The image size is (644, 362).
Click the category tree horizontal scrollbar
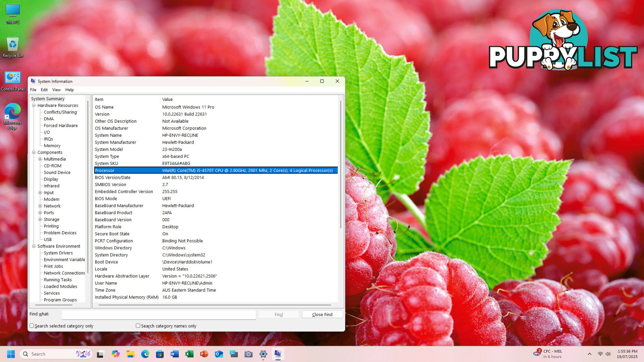click(x=54, y=305)
